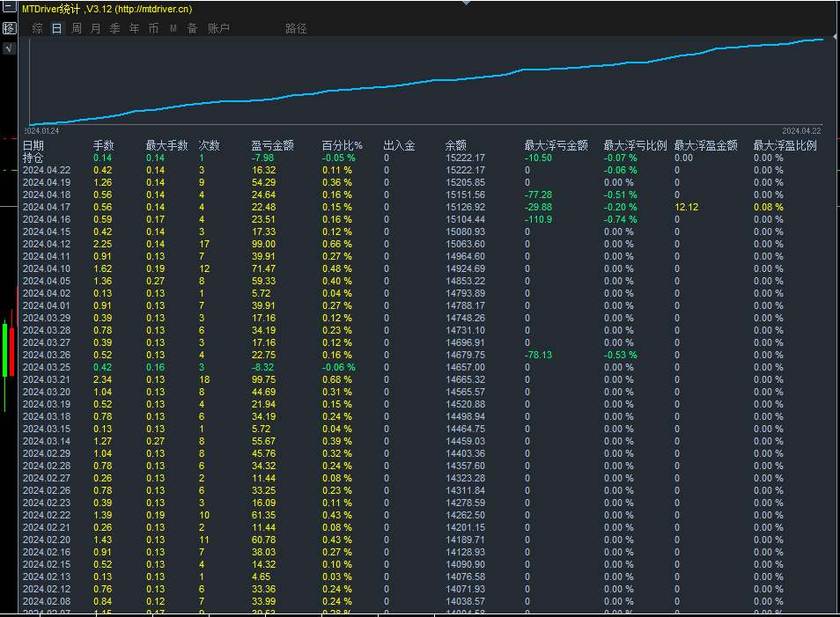The height and width of the screenshot is (617, 840).
Task: Click the 手数 column header
Action: [103, 146]
